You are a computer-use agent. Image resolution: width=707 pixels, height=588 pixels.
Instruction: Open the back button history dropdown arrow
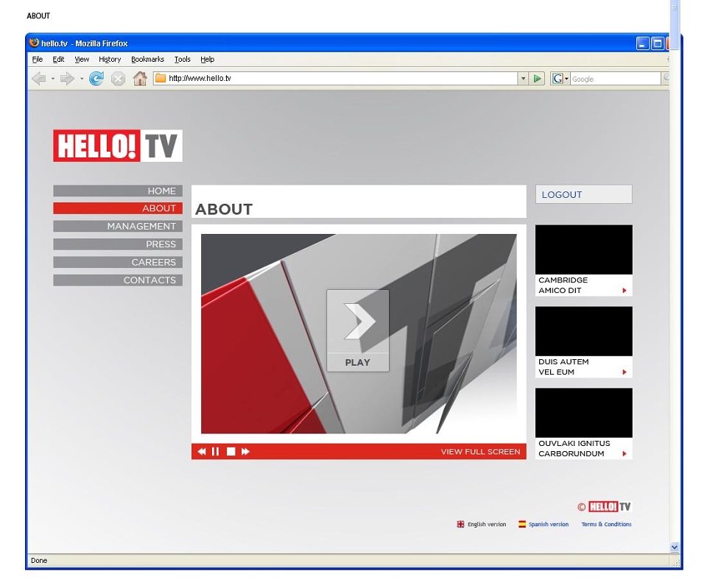click(x=53, y=79)
